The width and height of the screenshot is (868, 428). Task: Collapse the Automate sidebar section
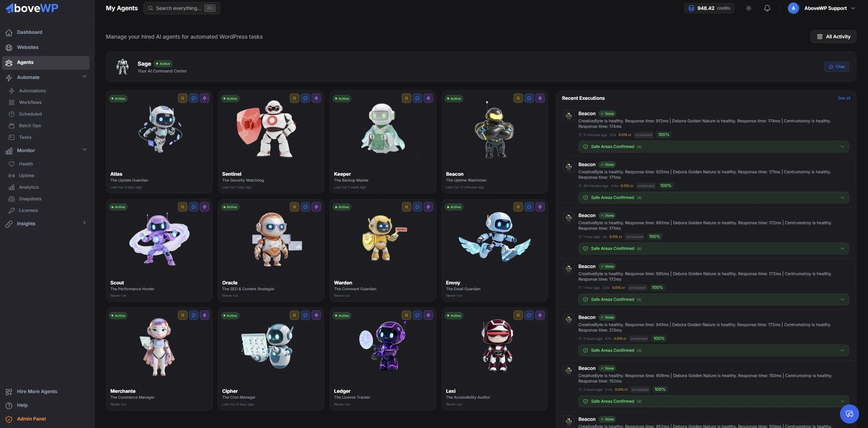[84, 77]
